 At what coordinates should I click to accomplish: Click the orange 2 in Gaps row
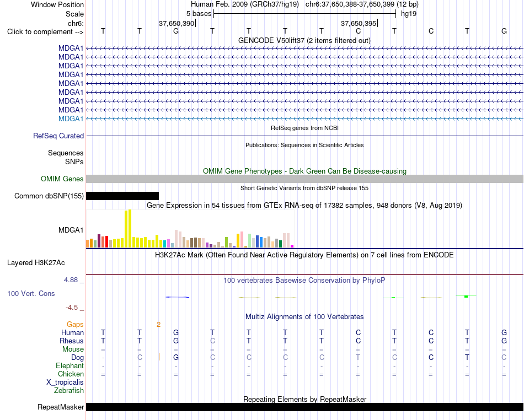click(158, 325)
